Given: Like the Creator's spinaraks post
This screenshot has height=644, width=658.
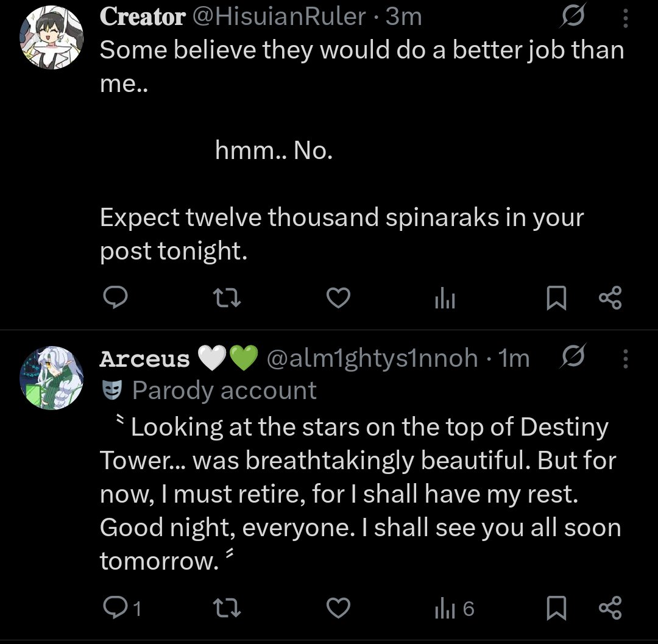Looking at the screenshot, I should click(338, 298).
